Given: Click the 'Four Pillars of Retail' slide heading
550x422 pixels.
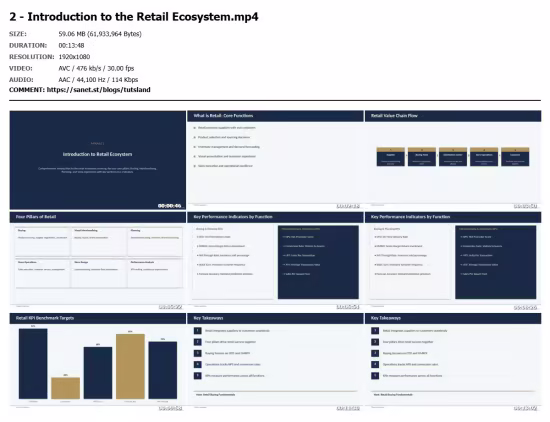Looking at the screenshot, I should (36, 217).
